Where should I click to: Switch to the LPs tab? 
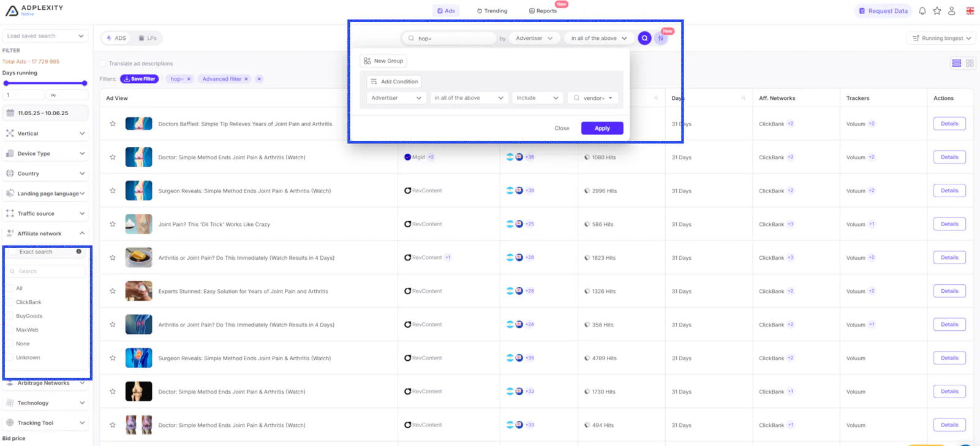coord(148,38)
